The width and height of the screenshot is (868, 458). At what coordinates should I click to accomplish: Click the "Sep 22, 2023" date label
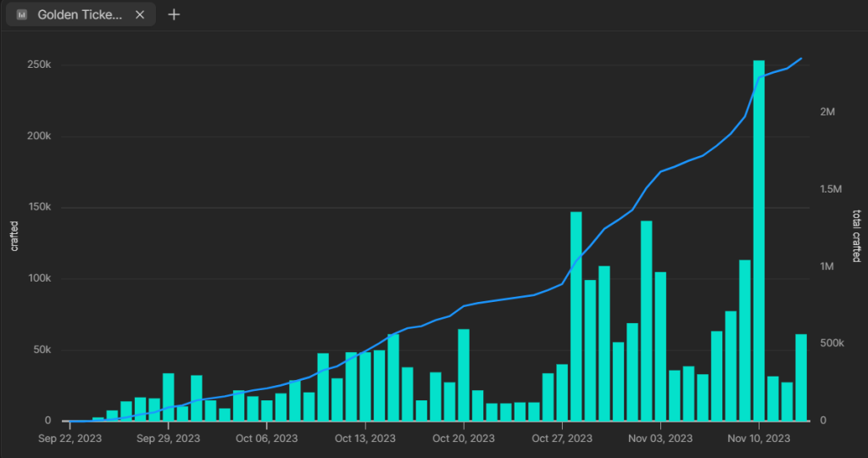point(70,438)
